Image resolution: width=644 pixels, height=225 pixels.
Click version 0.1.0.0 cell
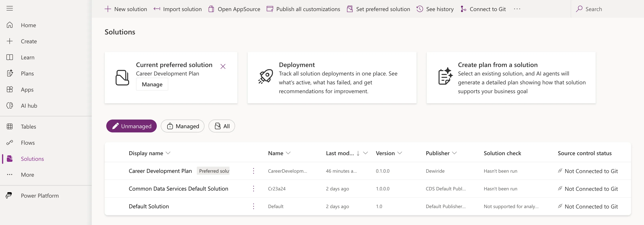383,171
